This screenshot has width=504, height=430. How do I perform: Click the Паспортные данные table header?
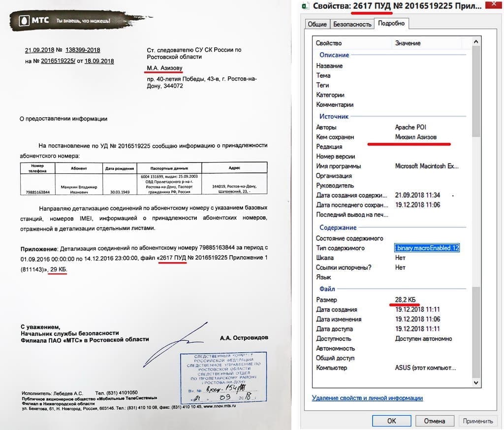tap(169, 168)
